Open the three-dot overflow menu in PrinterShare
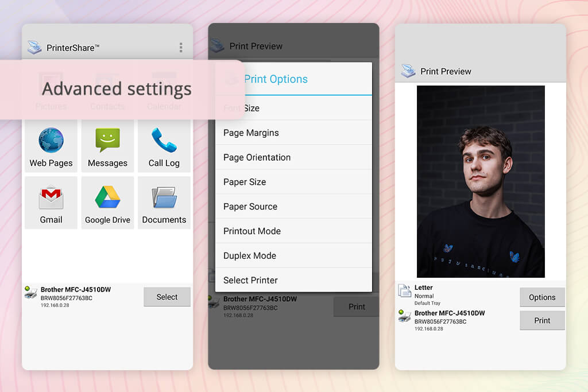The height and width of the screenshot is (392, 588). 181,47
